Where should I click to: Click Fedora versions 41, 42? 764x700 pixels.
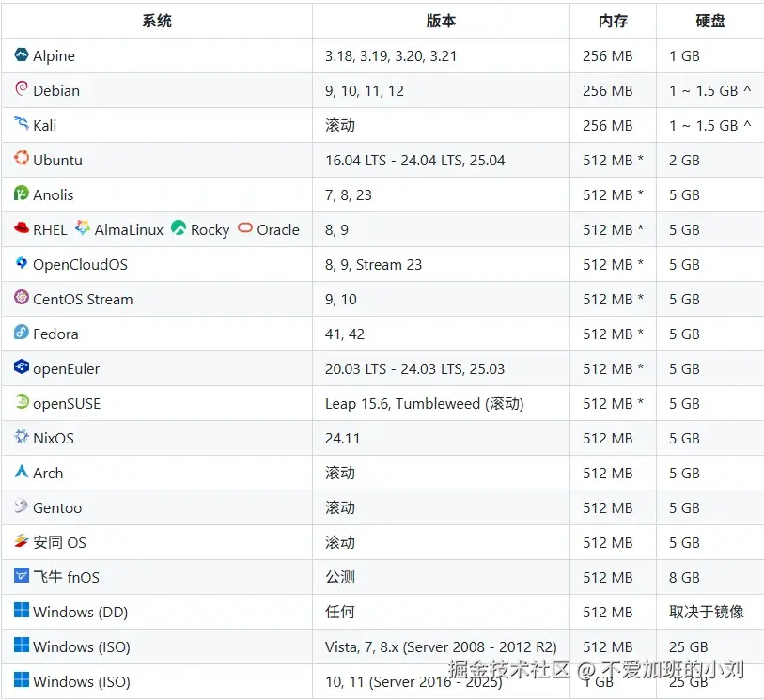point(345,334)
